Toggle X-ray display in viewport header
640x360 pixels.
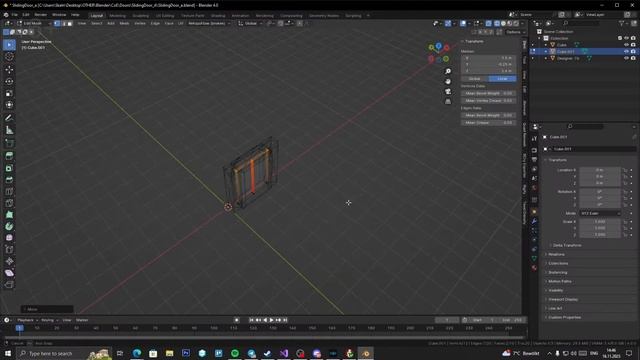pos(489,23)
